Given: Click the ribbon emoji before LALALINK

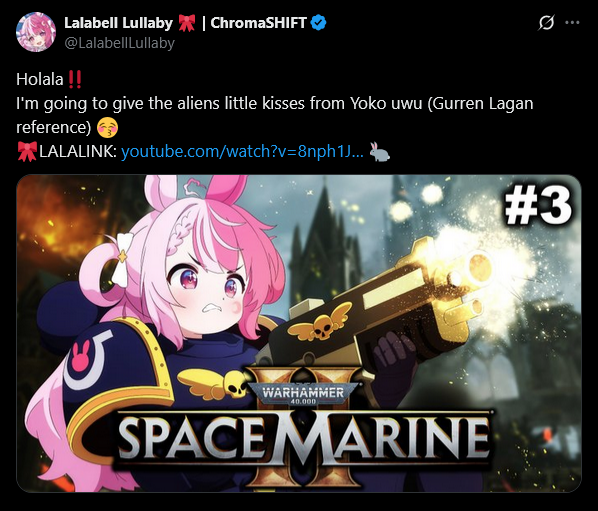Looking at the screenshot, I should (x=27, y=151).
